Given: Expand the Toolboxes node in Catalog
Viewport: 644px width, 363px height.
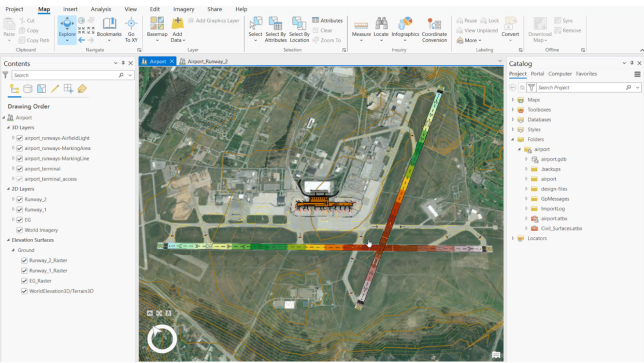Looking at the screenshot, I should tap(513, 110).
